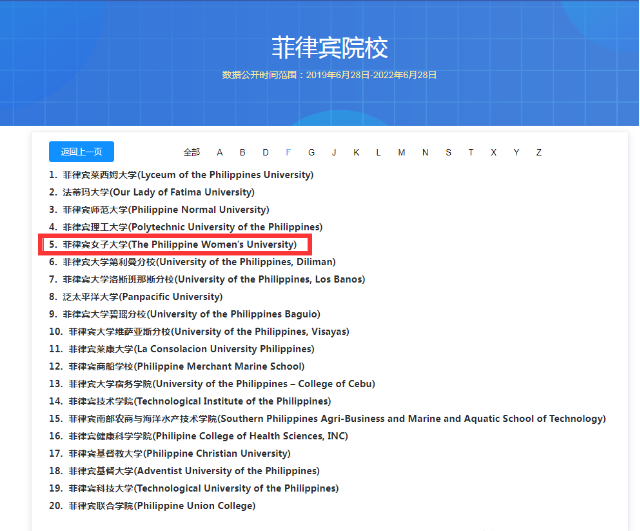Open La Consolacion University Philippines
This screenshot has height=531, width=640.
point(190,349)
